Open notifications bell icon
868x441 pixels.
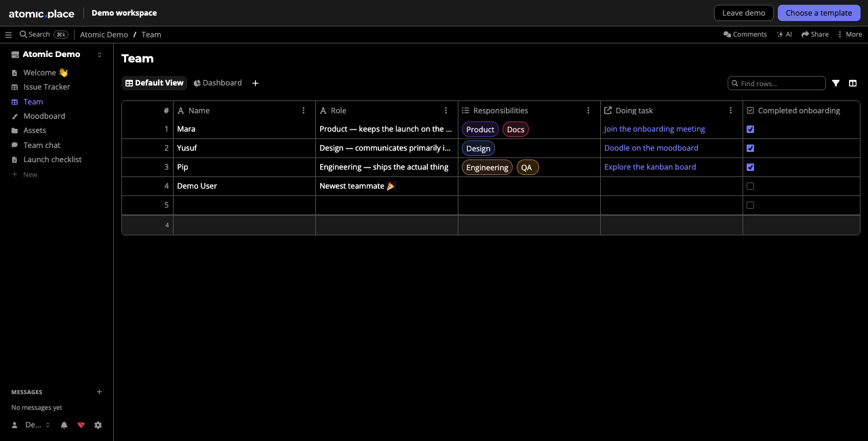pyautogui.click(x=64, y=425)
